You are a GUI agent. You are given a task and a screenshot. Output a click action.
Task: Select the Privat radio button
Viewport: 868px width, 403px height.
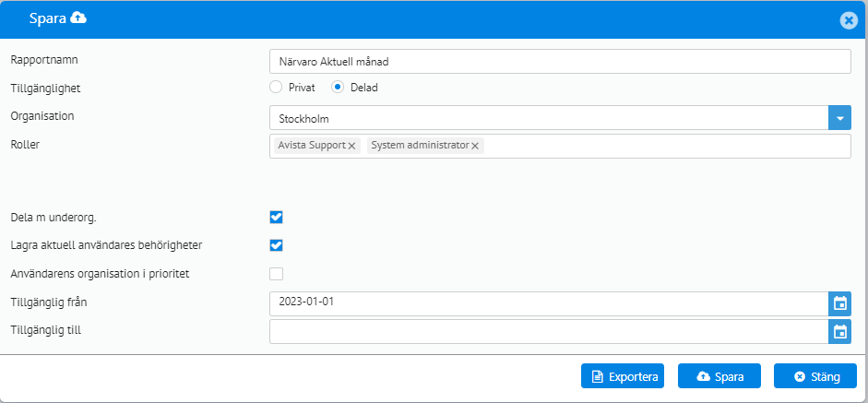(276, 87)
